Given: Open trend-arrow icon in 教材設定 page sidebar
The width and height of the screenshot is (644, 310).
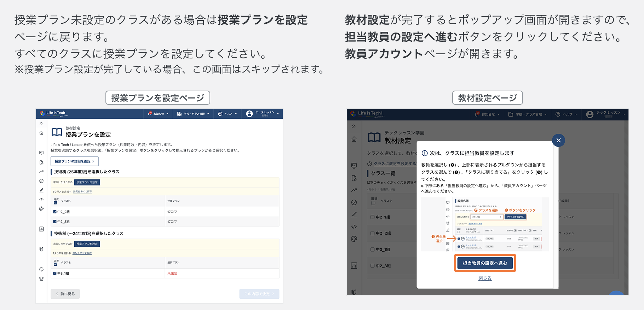Looking at the screenshot, I should (x=354, y=190).
